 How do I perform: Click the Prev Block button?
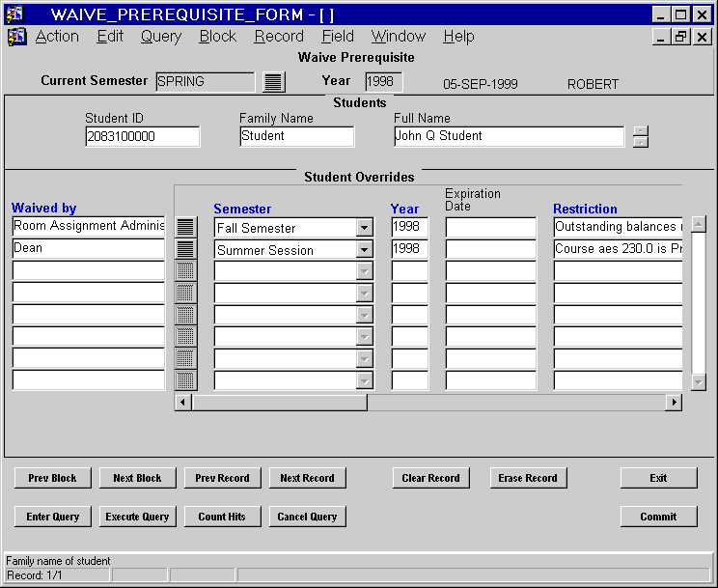pyautogui.click(x=53, y=478)
